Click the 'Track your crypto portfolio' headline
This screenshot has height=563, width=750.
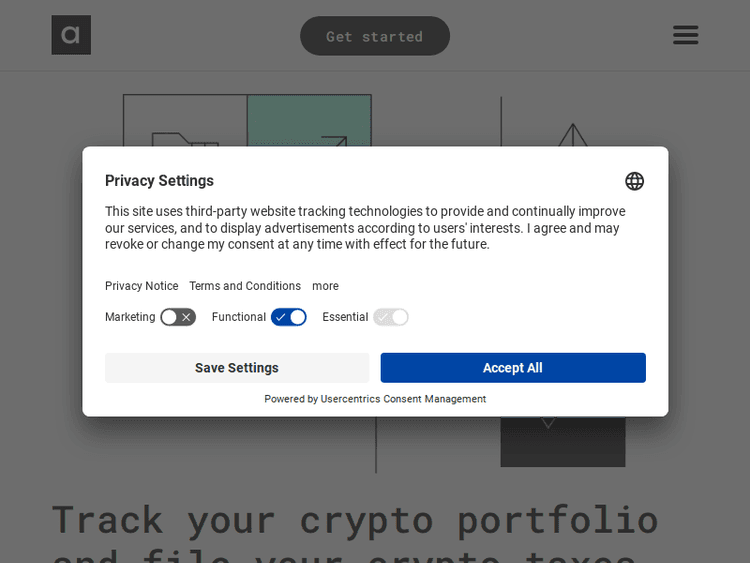tap(355, 520)
